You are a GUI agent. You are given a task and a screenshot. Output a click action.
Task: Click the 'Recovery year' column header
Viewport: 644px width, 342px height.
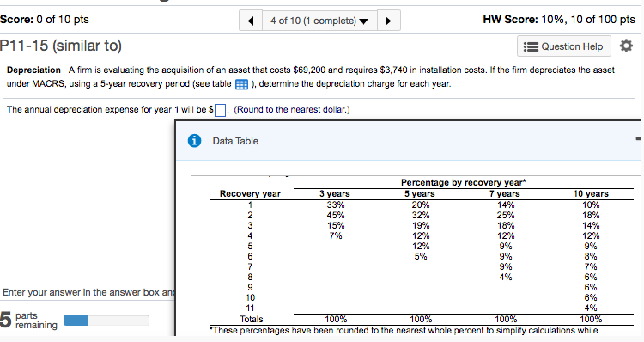click(x=250, y=193)
